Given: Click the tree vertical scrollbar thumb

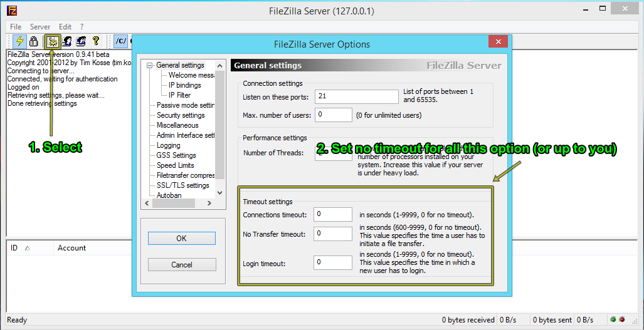Looking at the screenshot, I should 219,125.
